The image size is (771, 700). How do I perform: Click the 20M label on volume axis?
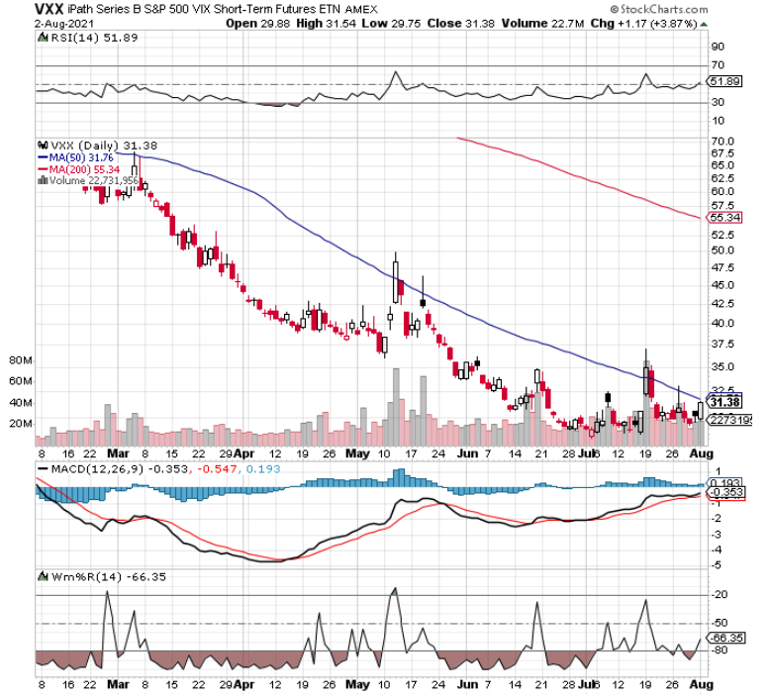point(20,424)
